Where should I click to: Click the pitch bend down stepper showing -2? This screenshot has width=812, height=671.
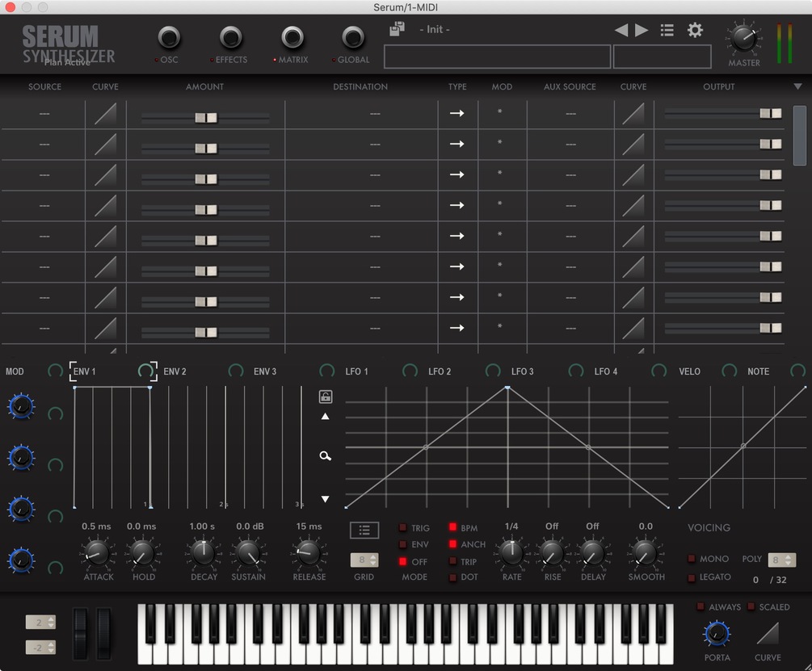pyautogui.click(x=40, y=648)
